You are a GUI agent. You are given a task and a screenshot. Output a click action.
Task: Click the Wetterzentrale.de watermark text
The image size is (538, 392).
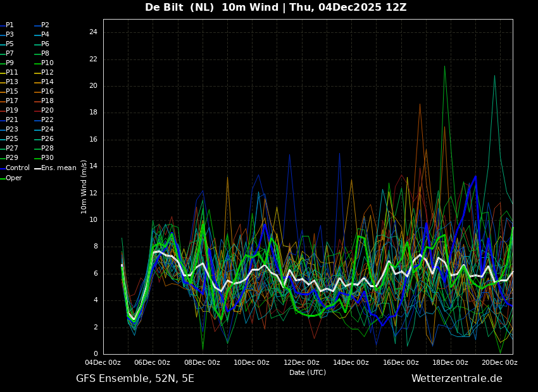pyautogui.click(x=456, y=379)
